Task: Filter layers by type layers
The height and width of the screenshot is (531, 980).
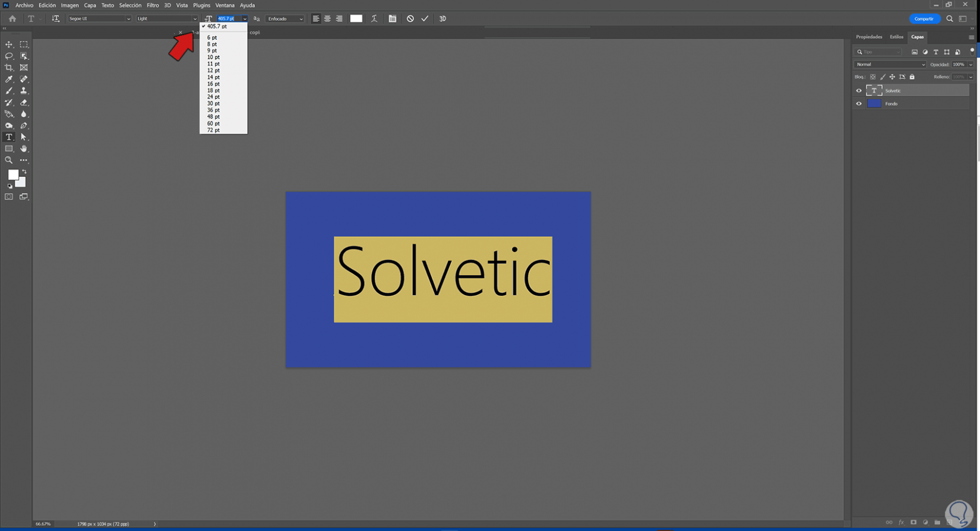Action: (x=936, y=52)
